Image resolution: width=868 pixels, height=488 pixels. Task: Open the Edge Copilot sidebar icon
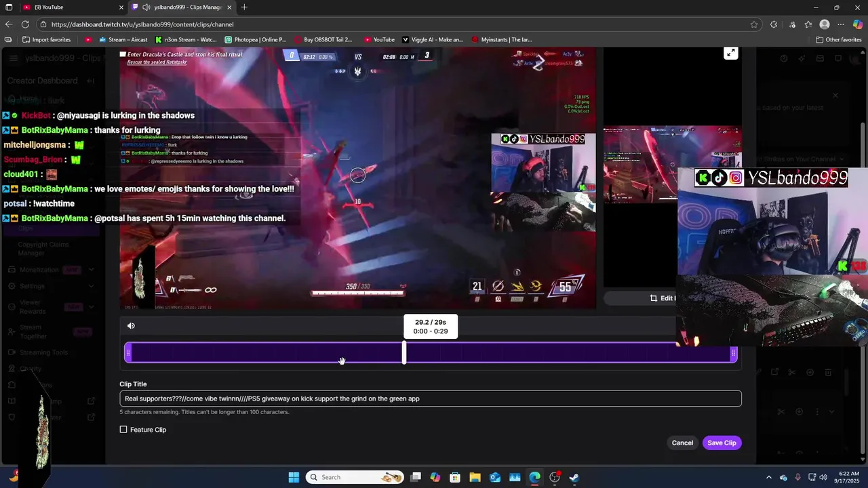click(x=858, y=24)
